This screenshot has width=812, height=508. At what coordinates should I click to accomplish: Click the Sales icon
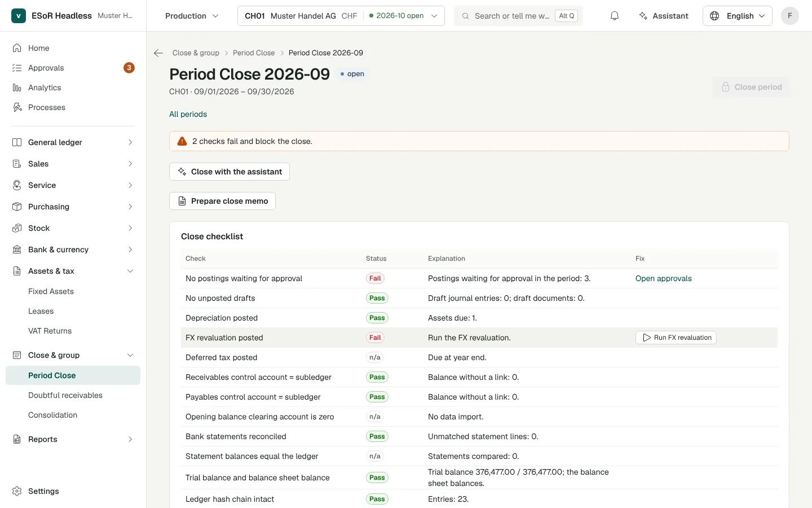click(17, 164)
